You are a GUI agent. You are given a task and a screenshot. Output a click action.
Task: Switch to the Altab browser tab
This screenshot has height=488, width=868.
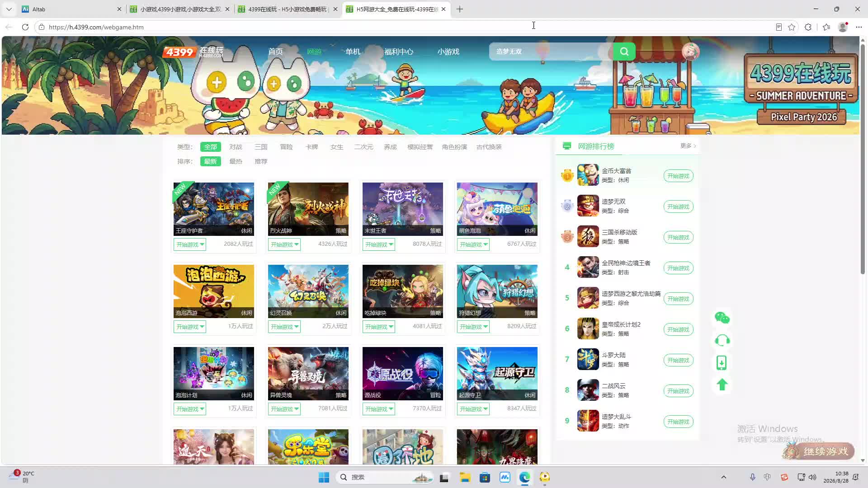click(x=71, y=9)
